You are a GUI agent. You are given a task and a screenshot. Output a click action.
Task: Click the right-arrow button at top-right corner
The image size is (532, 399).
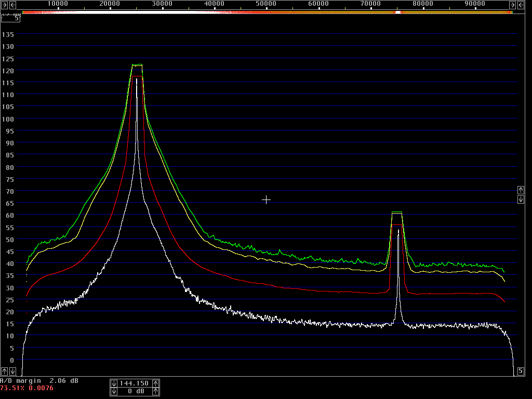pos(512,5)
